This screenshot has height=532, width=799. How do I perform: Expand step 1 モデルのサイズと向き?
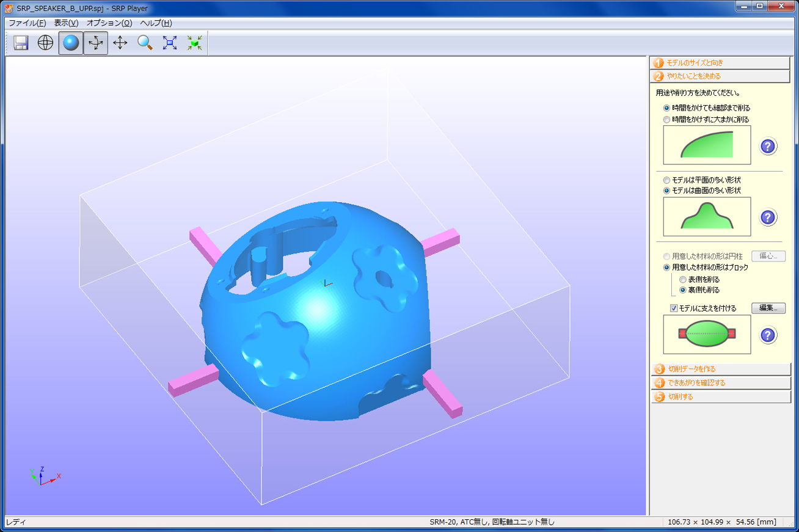coord(721,62)
